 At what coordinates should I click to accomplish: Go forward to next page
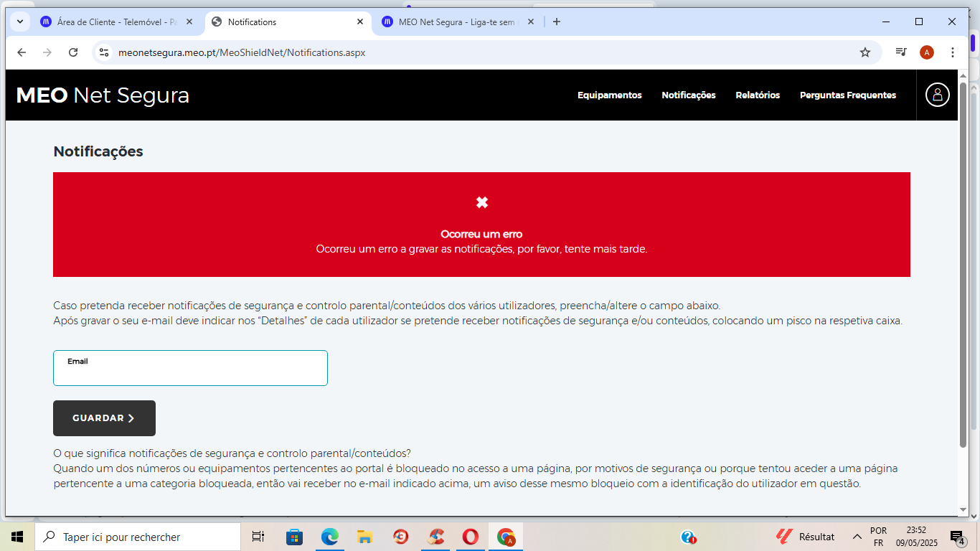(x=47, y=52)
